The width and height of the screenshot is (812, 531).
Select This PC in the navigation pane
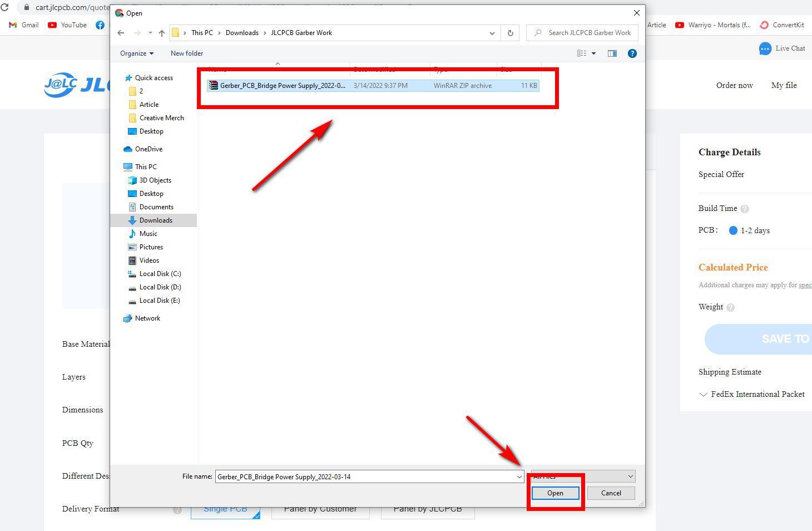140,167
